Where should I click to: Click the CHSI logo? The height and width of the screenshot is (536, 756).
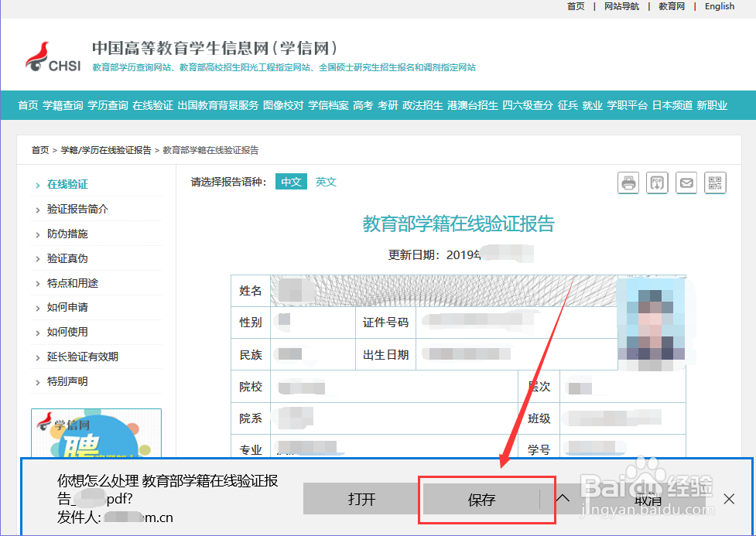tap(53, 57)
